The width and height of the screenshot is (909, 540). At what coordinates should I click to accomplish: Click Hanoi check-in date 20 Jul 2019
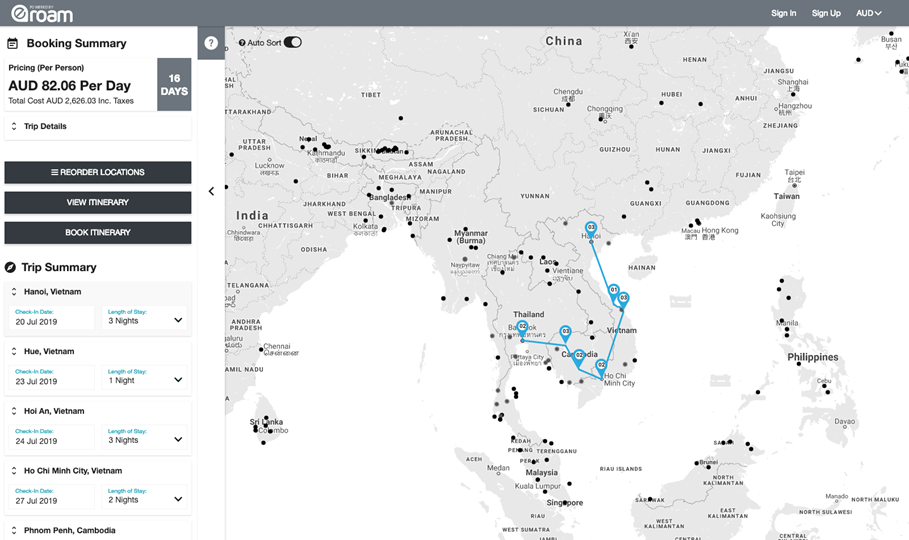coord(52,318)
